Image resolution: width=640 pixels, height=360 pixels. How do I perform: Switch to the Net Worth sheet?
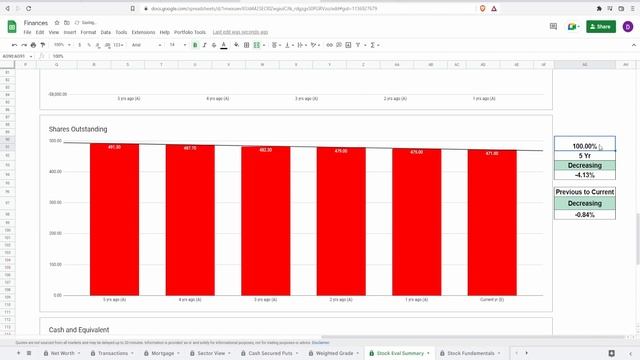click(62, 353)
